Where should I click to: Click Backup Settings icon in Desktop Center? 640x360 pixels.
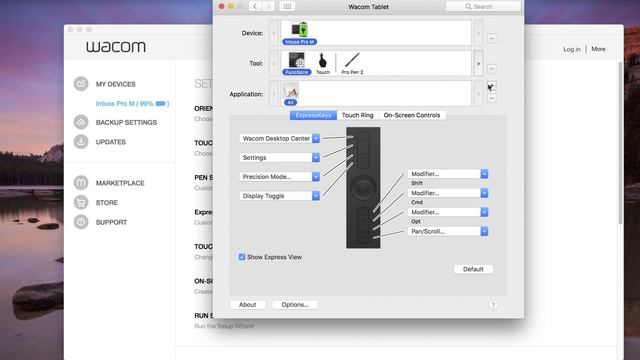81,122
